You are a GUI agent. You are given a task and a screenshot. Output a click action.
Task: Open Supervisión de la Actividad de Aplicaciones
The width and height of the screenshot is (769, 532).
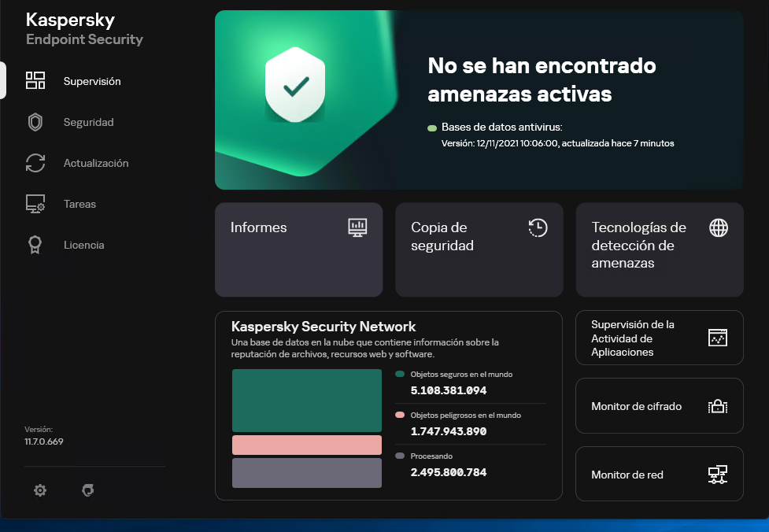point(660,338)
